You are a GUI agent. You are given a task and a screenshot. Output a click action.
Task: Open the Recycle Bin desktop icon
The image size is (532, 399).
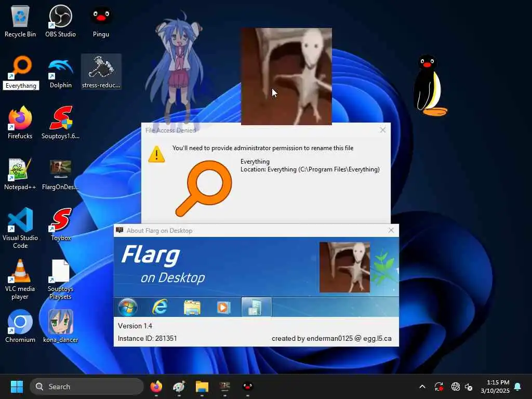(20, 21)
